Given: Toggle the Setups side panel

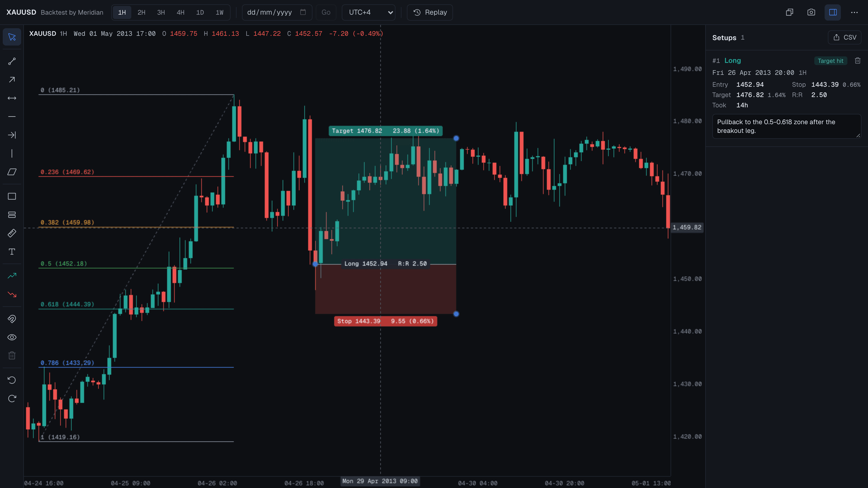Looking at the screenshot, I should pos(833,12).
